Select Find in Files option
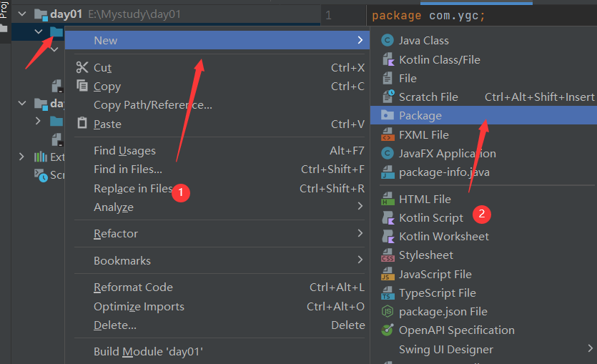The image size is (597, 364). (x=128, y=169)
